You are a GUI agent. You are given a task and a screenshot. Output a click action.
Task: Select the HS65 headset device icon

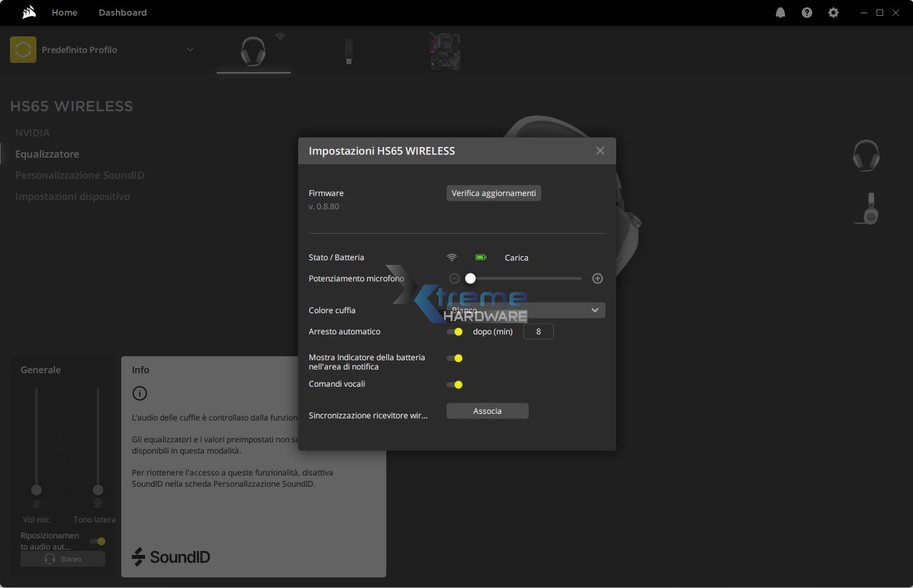[253, 52]
